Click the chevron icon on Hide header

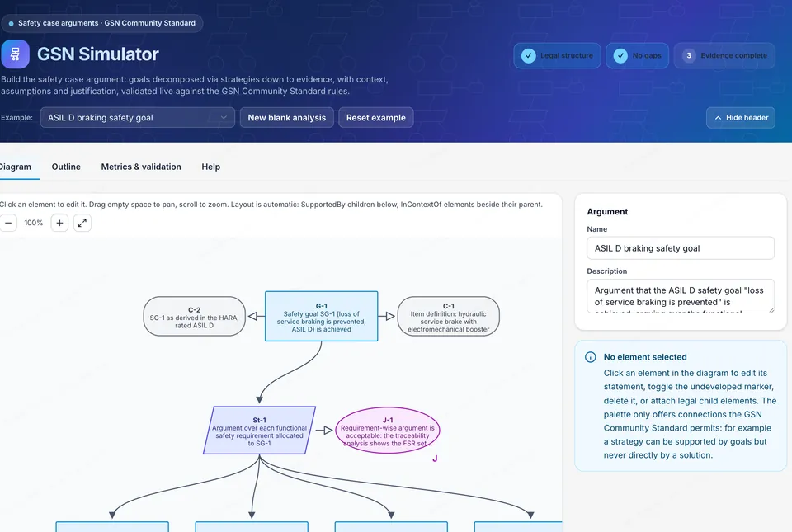(718, 118)
